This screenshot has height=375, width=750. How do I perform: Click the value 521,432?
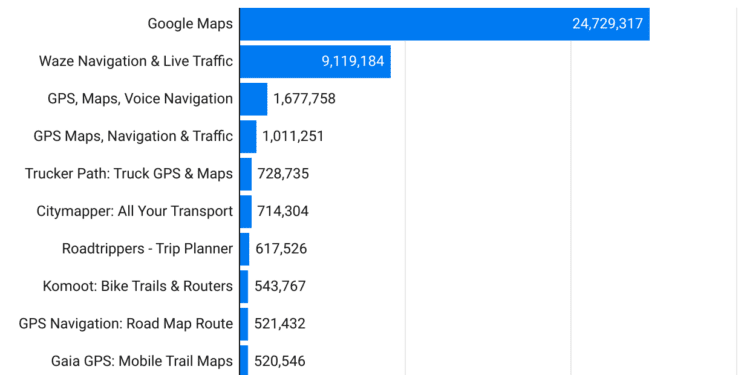[x=280, y=324]
